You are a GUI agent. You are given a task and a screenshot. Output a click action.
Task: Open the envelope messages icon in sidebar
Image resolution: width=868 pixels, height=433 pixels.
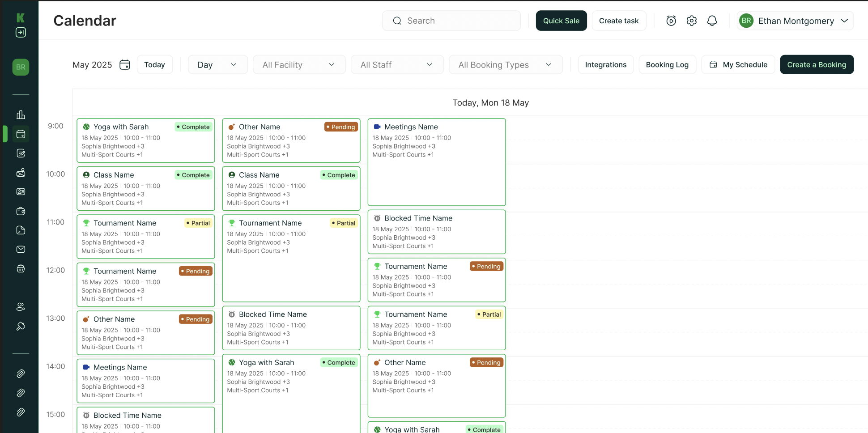[21, 249]
